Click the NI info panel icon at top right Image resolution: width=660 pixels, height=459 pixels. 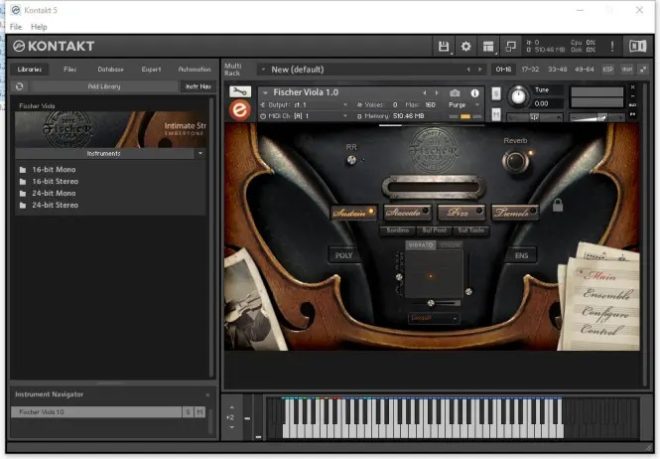point(637,46)
